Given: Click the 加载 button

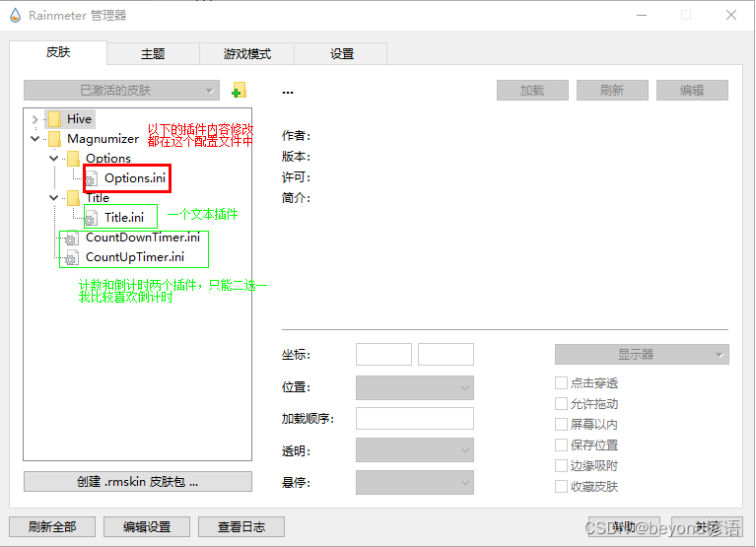Looking at the screenshot, I should tap(532, 90).
